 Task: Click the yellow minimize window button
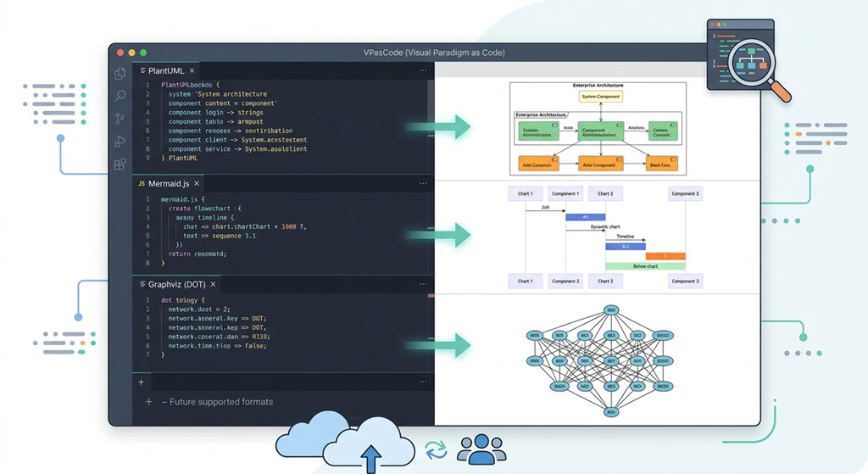pyautogui.click(x=131, y=53)
